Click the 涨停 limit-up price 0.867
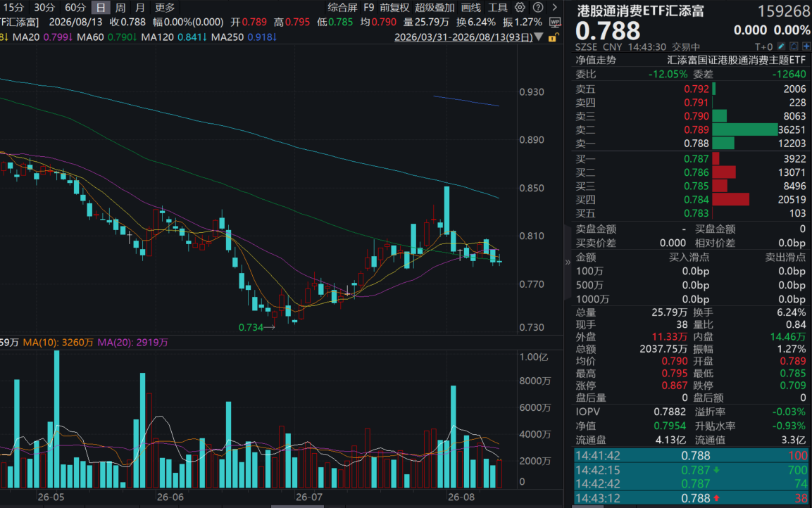812x508 pixels. [x=674, y=386]
